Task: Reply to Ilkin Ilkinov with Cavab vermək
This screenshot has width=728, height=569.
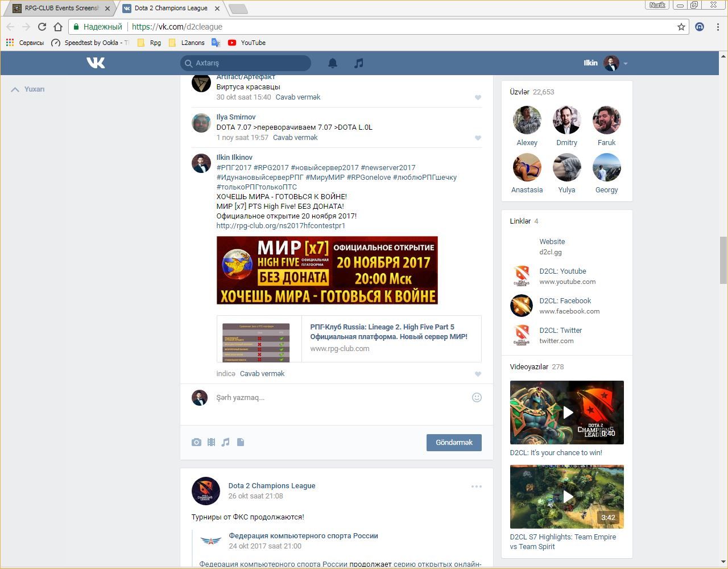Action: tap(262, 374)
